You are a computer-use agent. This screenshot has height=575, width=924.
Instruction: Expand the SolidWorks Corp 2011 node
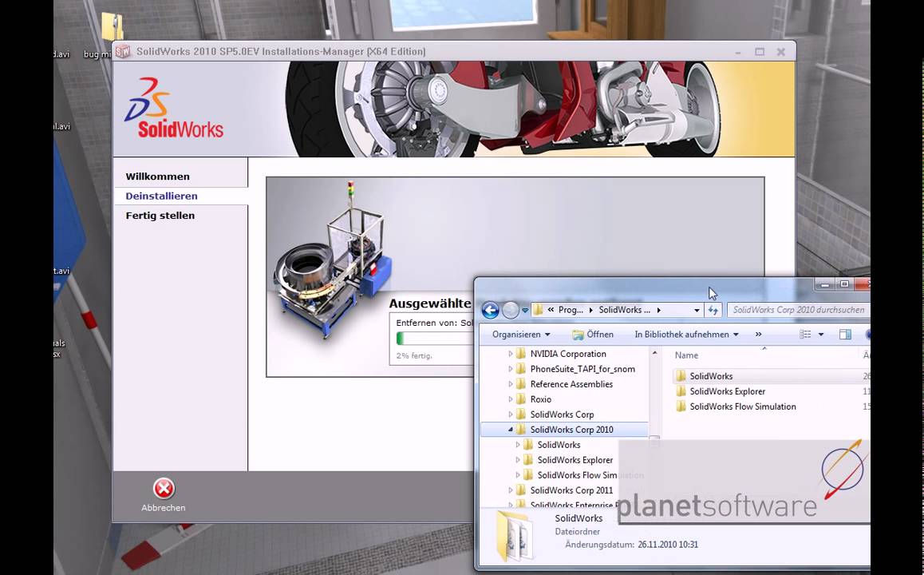coord(511,490)
